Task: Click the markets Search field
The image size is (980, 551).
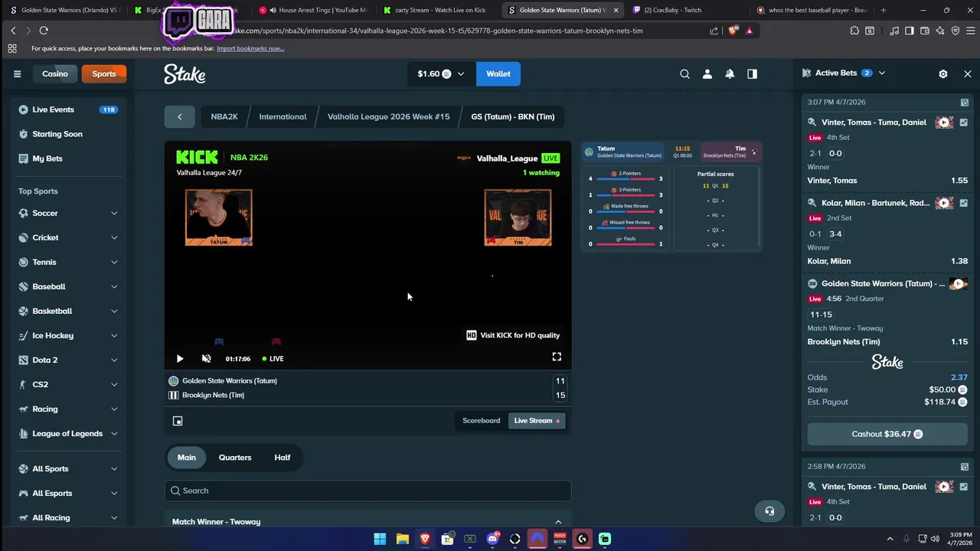Action: pos(367,491)
